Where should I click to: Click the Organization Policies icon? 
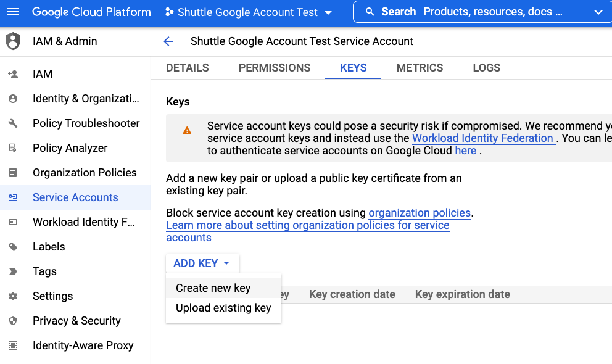point(13,173)
